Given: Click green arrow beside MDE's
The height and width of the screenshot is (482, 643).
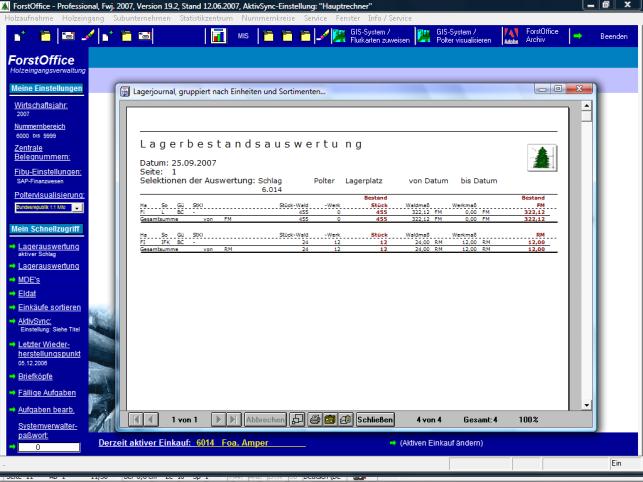Looking at the screenshot, I should (x=12, y=280).
